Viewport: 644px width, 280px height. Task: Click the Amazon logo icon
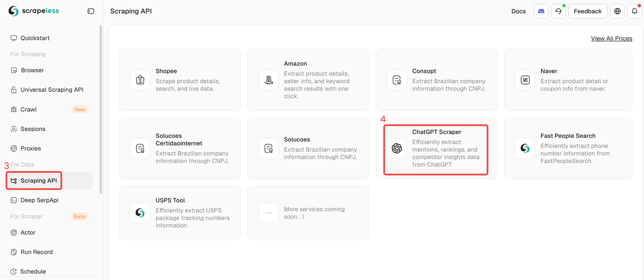(x=269, y=80)
